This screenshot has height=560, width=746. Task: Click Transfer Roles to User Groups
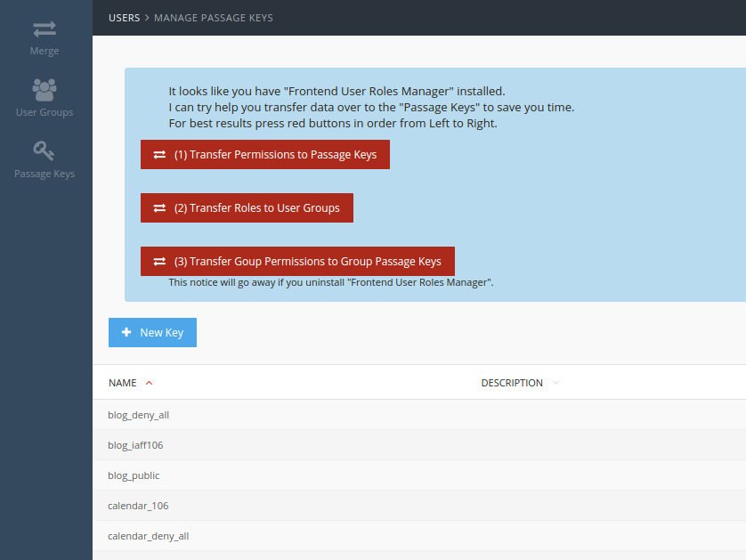[247, 208]
